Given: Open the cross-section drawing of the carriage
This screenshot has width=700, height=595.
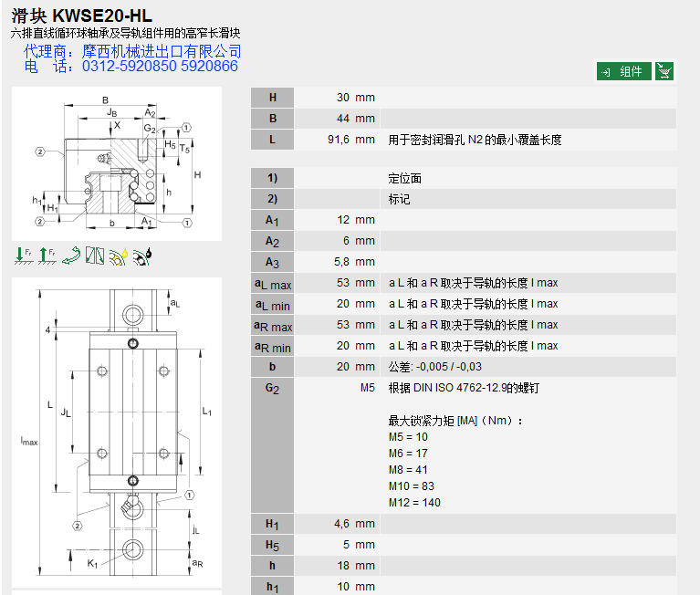Looking at the screenshot, I should click(116, 163).
